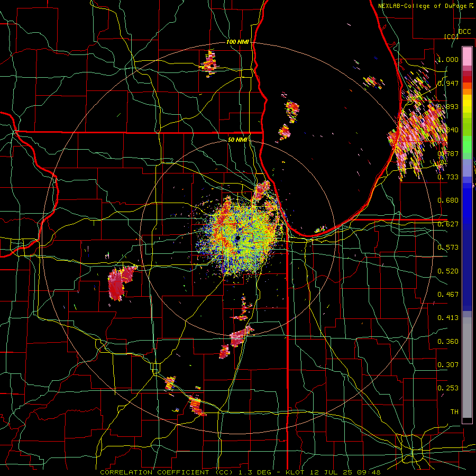This screenshot has width=476, height=476.
Task: Click the 0.253 color scale label
Action: pos(448,388)
